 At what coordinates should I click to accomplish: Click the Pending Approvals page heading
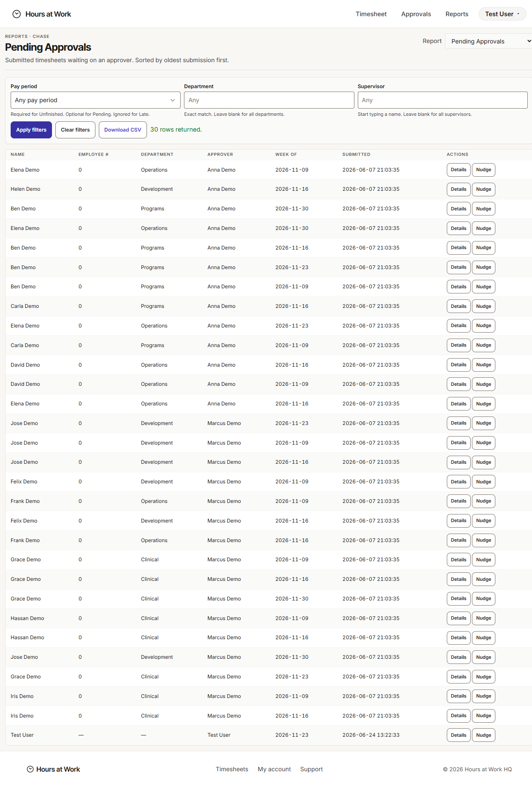click(48, 47)
